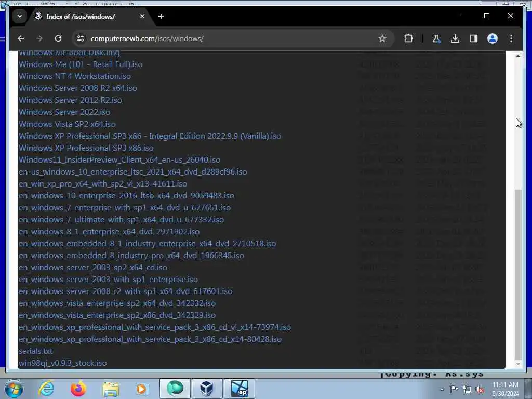This screenshot has width=532, height=399.
Task: Open Windows11_InsiderPreview_Client_x64 iso link
Action: (x=119, y=160)
